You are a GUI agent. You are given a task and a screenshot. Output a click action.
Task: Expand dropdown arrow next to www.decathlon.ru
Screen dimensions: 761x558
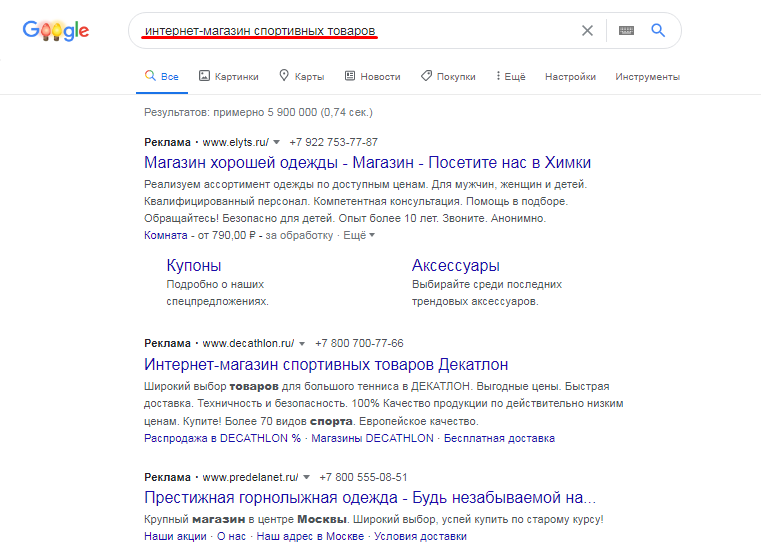point(302,344)
